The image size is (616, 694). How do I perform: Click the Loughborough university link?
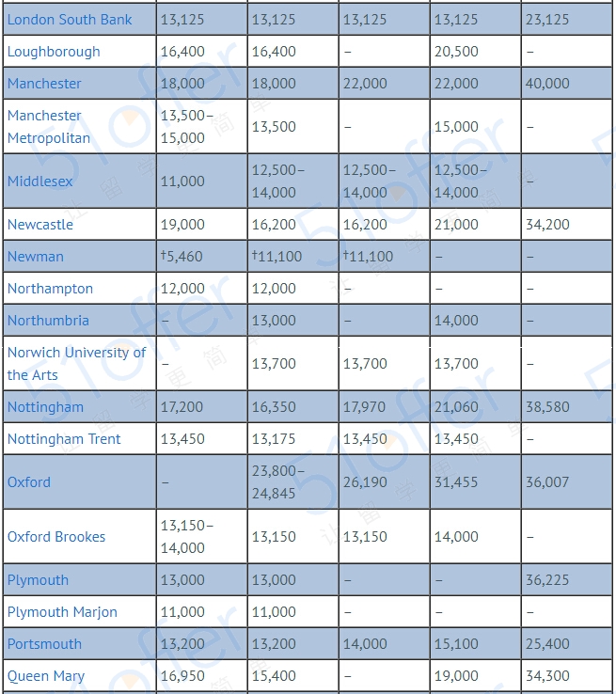pyautogui.click(x=54, y=52)
